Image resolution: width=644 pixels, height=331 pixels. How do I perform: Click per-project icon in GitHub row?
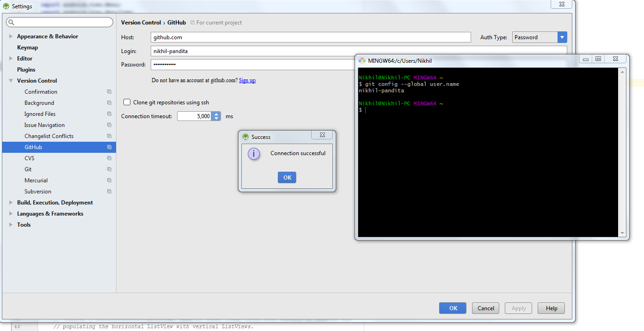click(109, 147)
